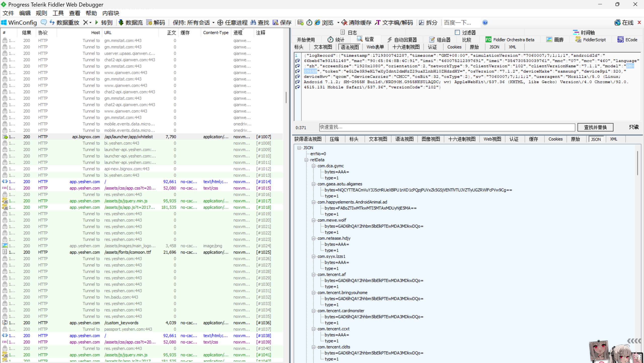Select the api.bignox.com whitelist session row

pyautogui.click(x=128, y=137)
